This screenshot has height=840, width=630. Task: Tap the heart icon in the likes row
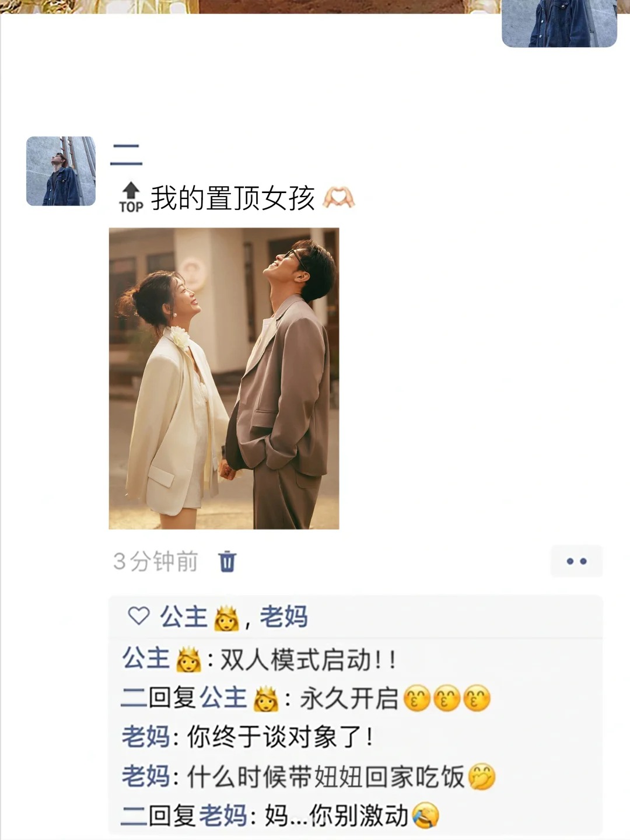pos(139,616)
